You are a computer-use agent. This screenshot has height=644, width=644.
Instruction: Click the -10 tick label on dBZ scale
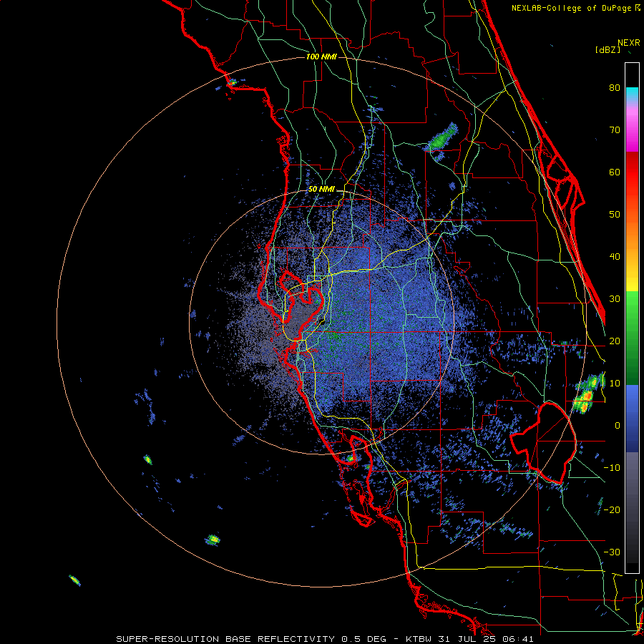tap(612, 468)
